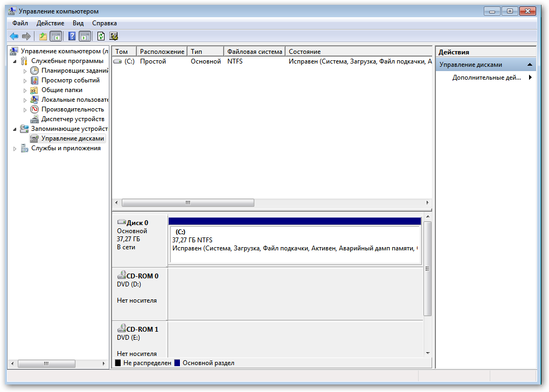Open the Действие menu
The width and height of the screenshot is (549, 392).
pyautogui.click(x=51, y=23)
